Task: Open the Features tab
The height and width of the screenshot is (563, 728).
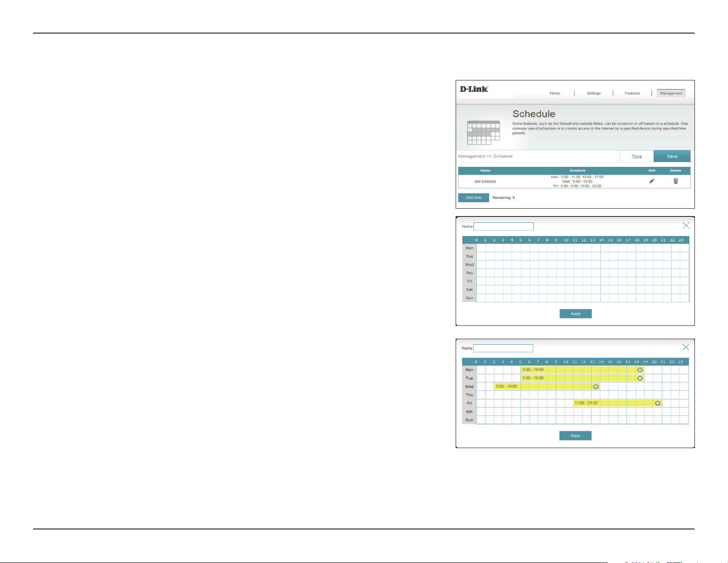Action: pyautogui.click(x=632, y=93)
